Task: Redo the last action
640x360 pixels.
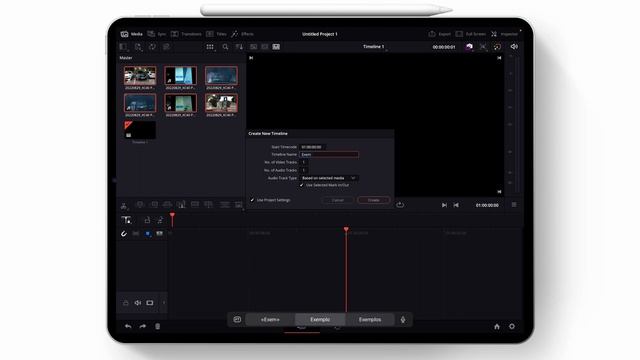Action: (142, 327)
